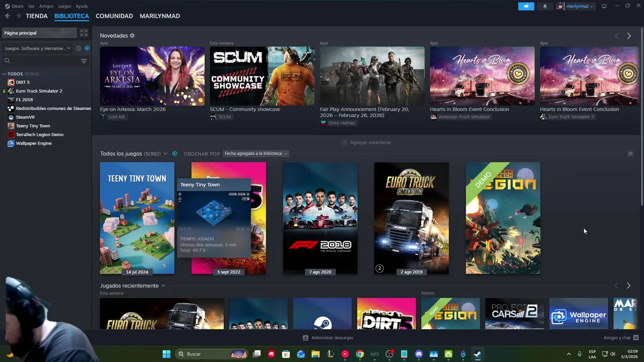Open the Novedades settings gear
This screenshot has height=362, width=644.
click(x=132, y=36)
